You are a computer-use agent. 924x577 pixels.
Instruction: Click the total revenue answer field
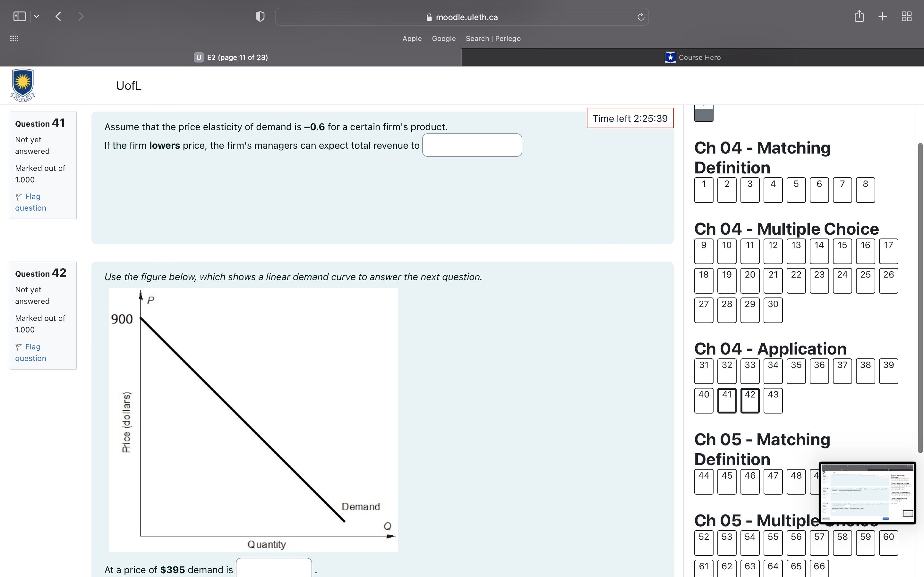click(472, 145)
